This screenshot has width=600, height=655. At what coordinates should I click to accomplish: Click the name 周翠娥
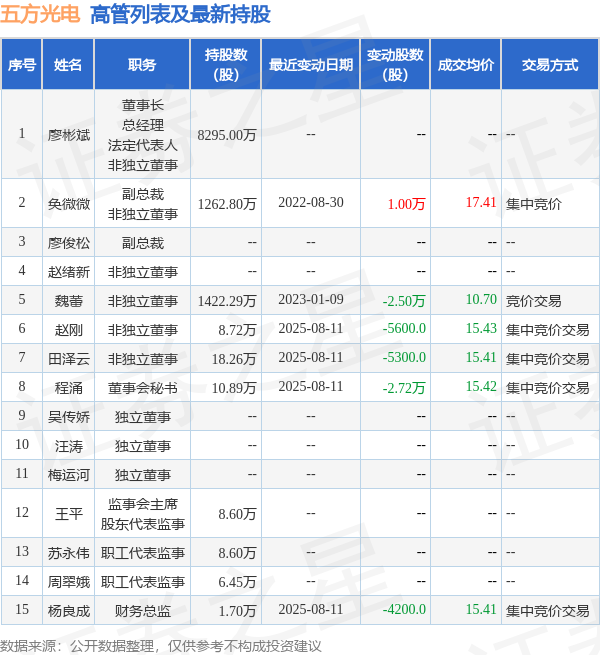(x=69, y=582)
